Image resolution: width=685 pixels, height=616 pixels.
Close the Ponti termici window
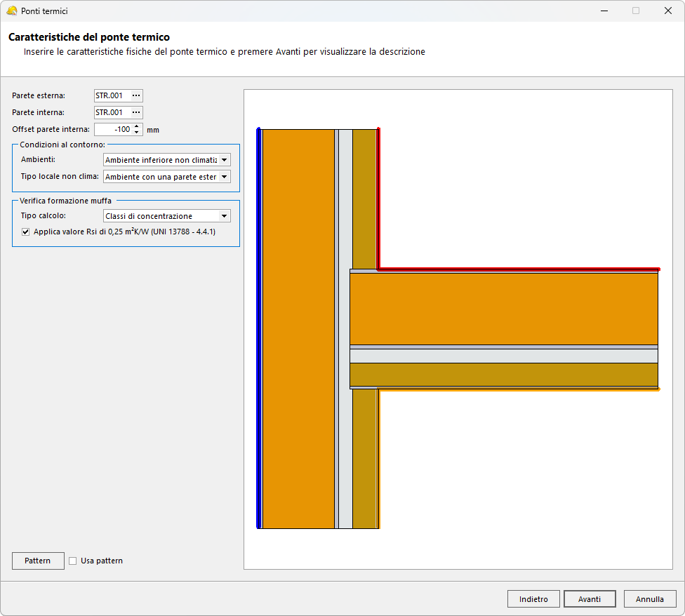668,11
